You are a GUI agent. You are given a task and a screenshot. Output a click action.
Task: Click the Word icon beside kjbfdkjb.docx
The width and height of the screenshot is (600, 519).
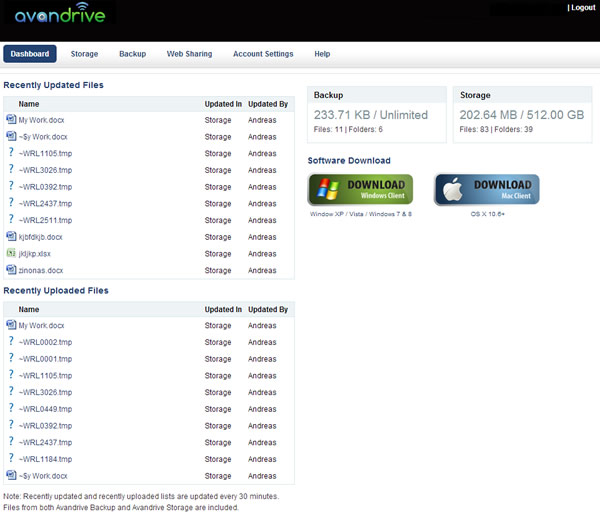(x=11, y=236)
